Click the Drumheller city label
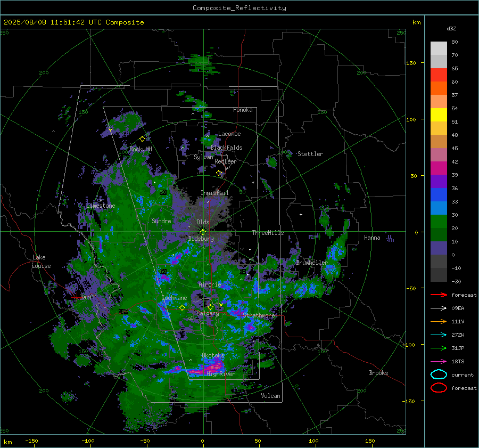This screenshot has height=448, width=479. pos(312,263)
